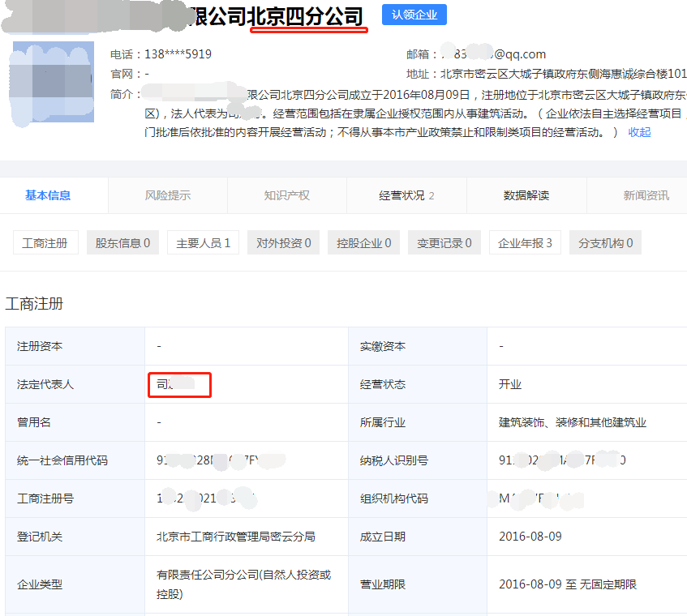View the 变更记录 0 section
The height and width of the screenshot is (616, 687).
coord(444,243)
